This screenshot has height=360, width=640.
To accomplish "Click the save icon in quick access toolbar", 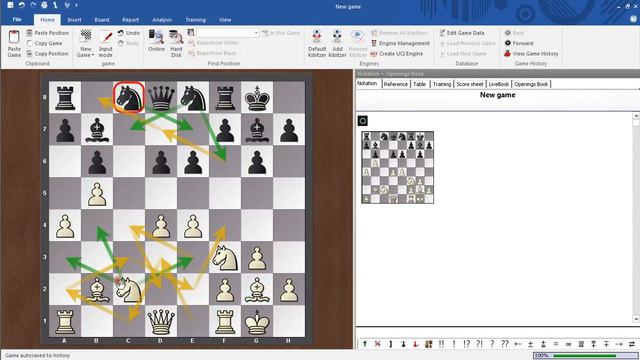I will tap(10, 5).
